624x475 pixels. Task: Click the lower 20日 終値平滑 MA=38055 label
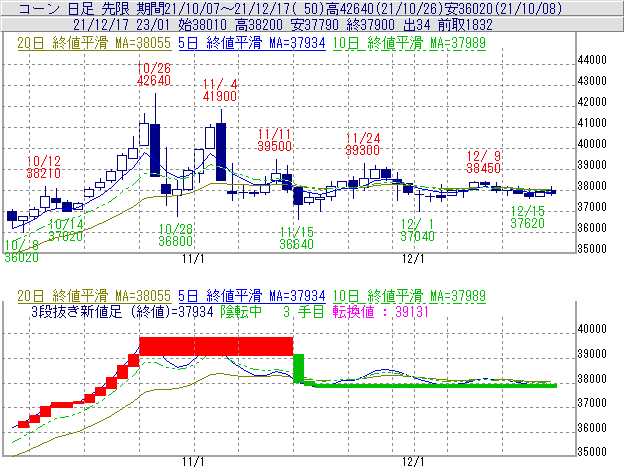(94, 296)
